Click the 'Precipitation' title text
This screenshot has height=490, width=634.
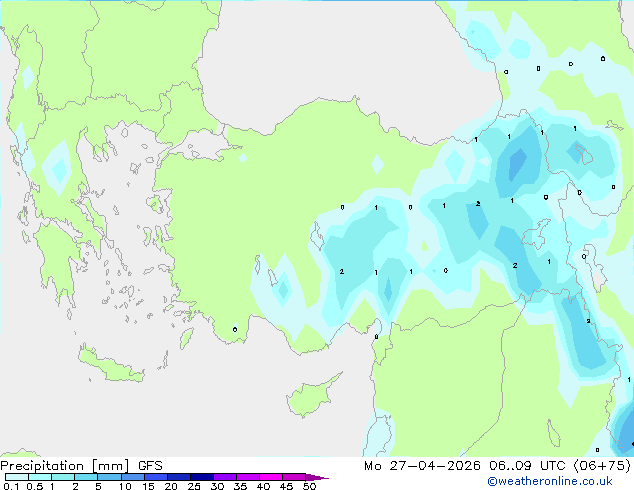42,466
